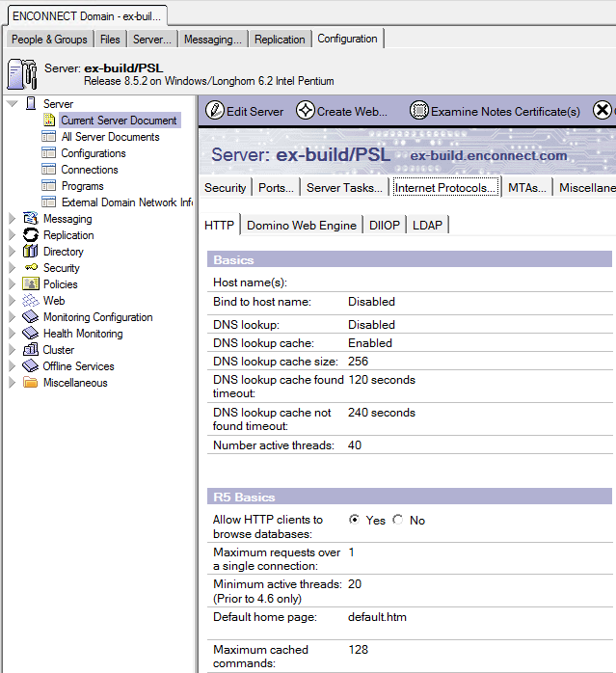This screenshot has width=616, height=673.
Task: Click the Server node icon in tree
Action: pyautogui.click(x=31, y=103)
